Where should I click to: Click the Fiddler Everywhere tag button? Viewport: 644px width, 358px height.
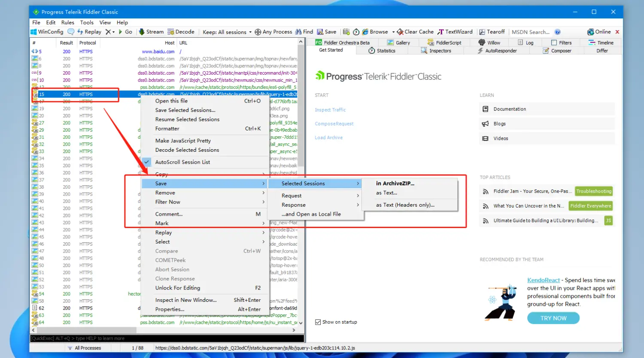click(x=591, y=206)
